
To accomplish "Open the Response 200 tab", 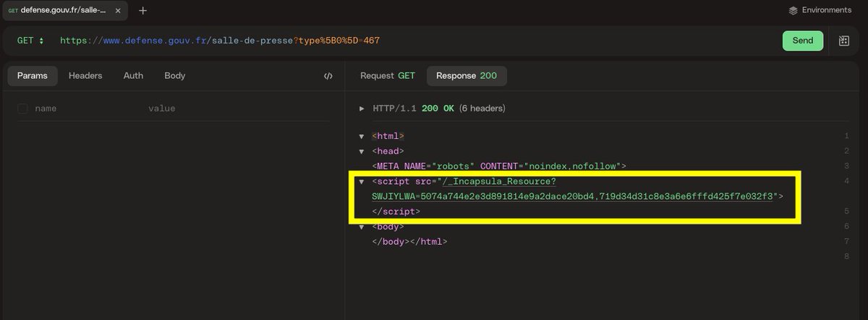I will coord(467,75).
